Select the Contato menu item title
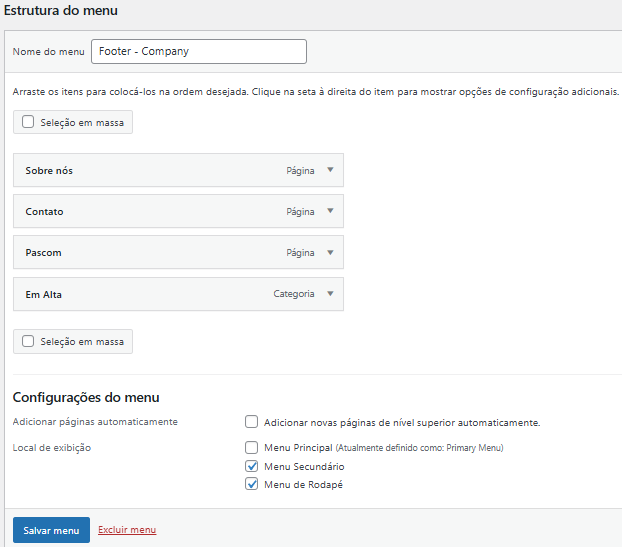 (x=44, y=212)
